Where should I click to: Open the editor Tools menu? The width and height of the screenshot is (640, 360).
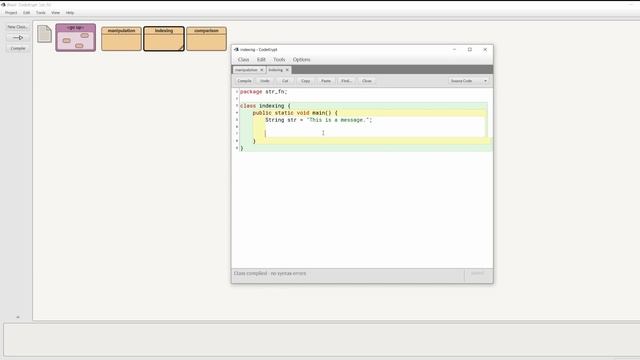click(279, 60)
